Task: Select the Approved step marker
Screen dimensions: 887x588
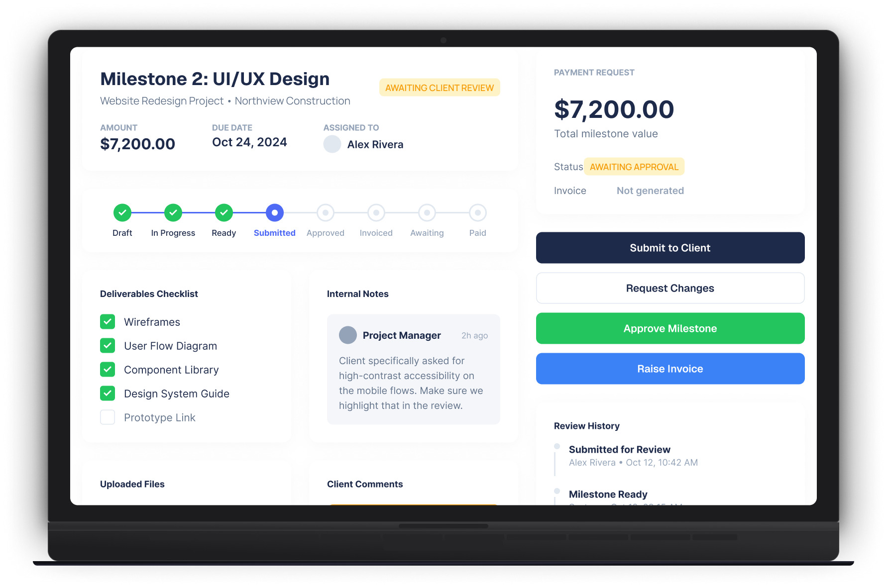Action: click(x=326, y=213)
